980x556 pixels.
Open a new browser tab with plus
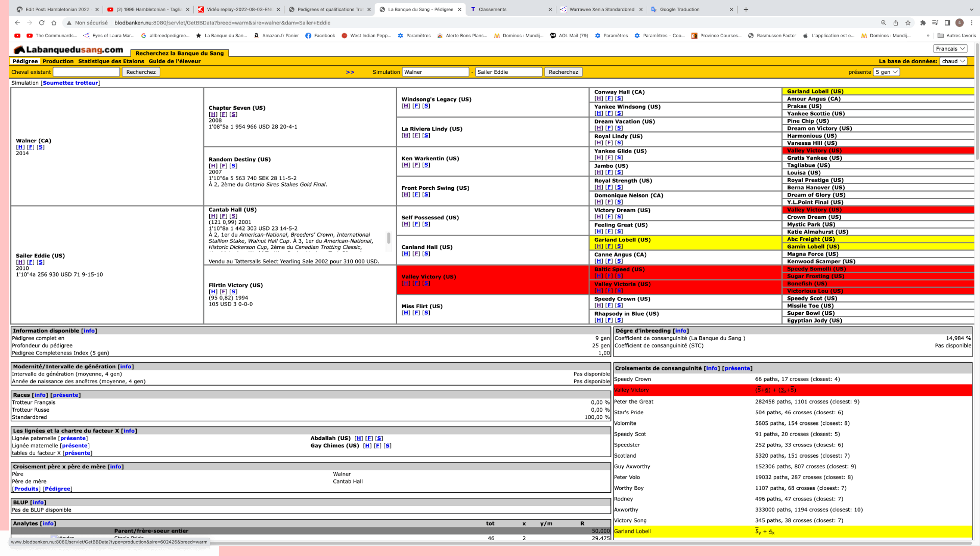[x=746, y=9]
